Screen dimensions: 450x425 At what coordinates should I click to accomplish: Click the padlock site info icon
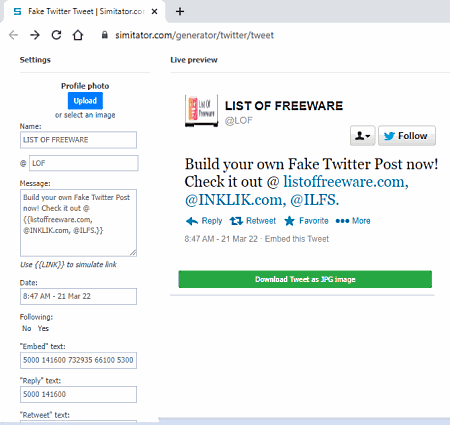(x=105, y=35)
